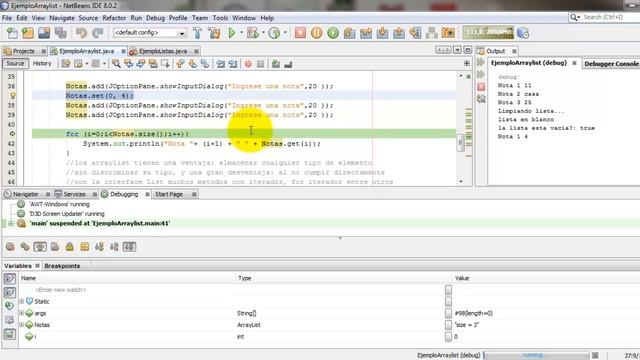640x360 pixels.
Task: Click the Find Selection magnifier icon
Action: pos(116,64)
